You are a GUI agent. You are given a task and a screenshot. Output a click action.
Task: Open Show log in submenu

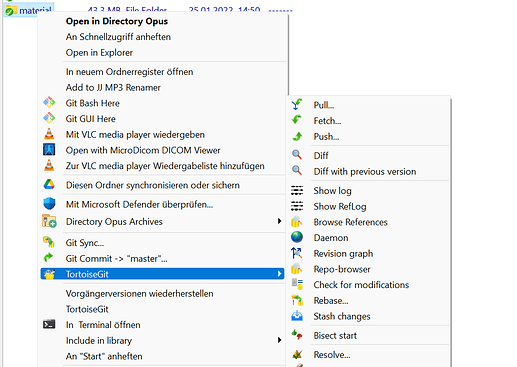pos(332,191)
